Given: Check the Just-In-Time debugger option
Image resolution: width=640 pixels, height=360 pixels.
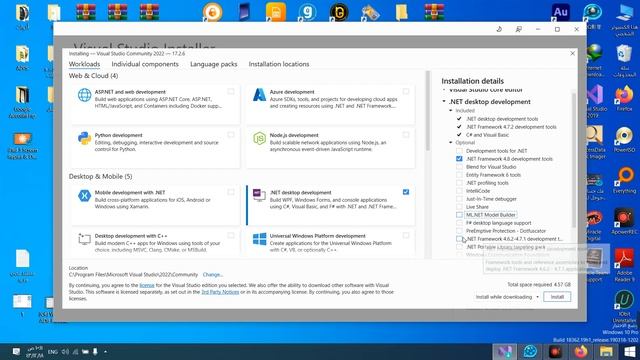Looking at the screenshot, I should coord(459,199).
